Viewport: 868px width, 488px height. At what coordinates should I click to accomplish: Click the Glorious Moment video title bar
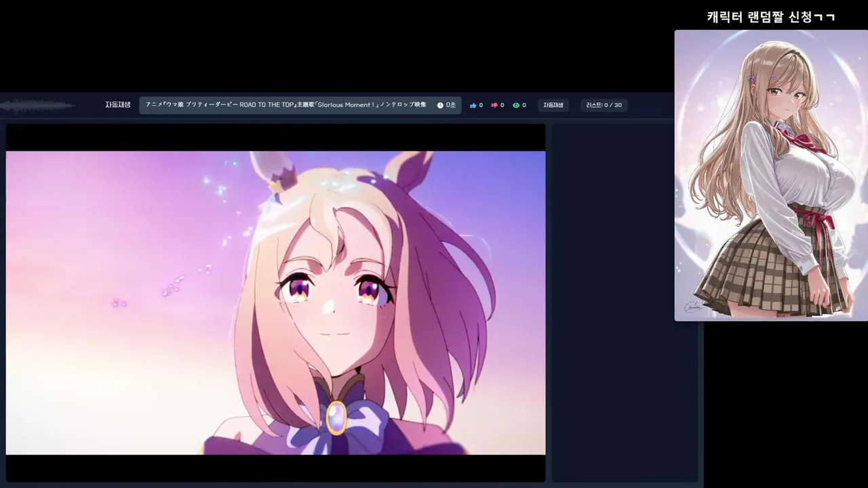click(x=300, y=105)
